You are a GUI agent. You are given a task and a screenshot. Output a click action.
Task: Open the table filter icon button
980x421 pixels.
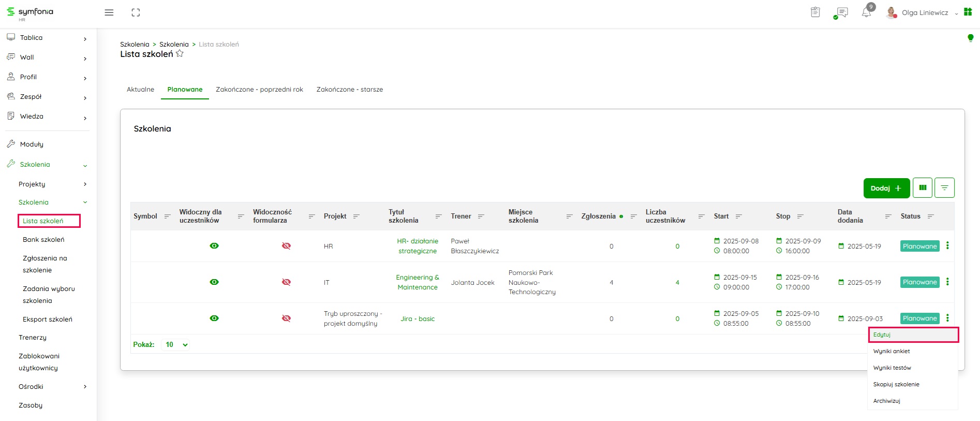pos(944,188)
